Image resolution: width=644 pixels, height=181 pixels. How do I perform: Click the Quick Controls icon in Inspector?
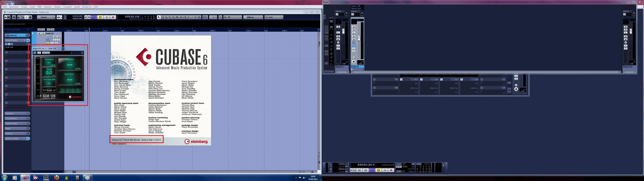click(28, 139)
